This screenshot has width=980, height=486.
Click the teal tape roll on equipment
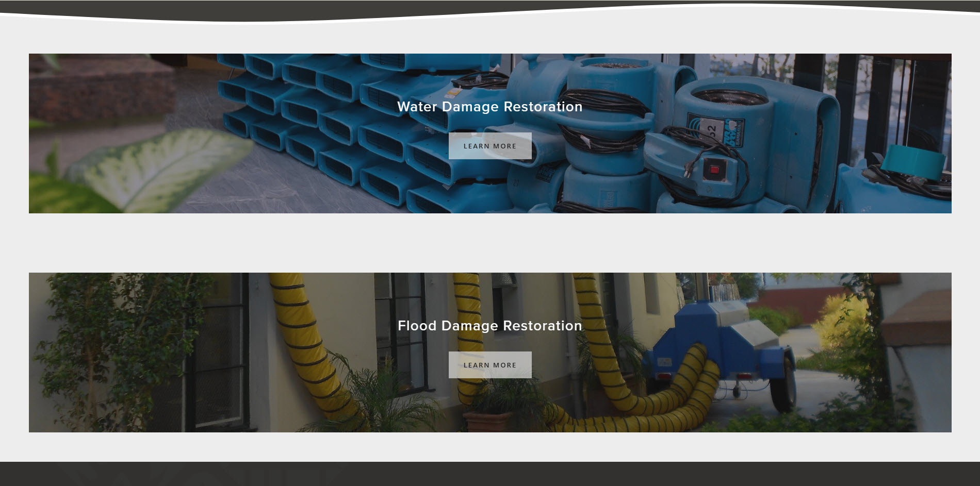point(913,158)
